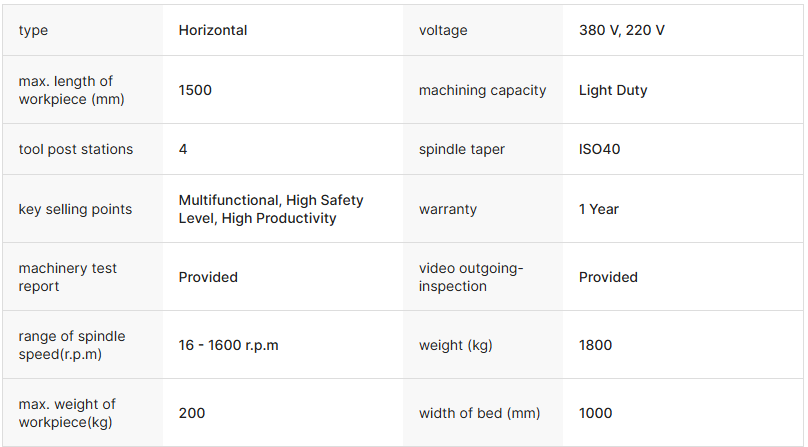Screen dimensions: 808x447
Task: Select the '1 Year' warranty value
Action: (x=599, y=209)
